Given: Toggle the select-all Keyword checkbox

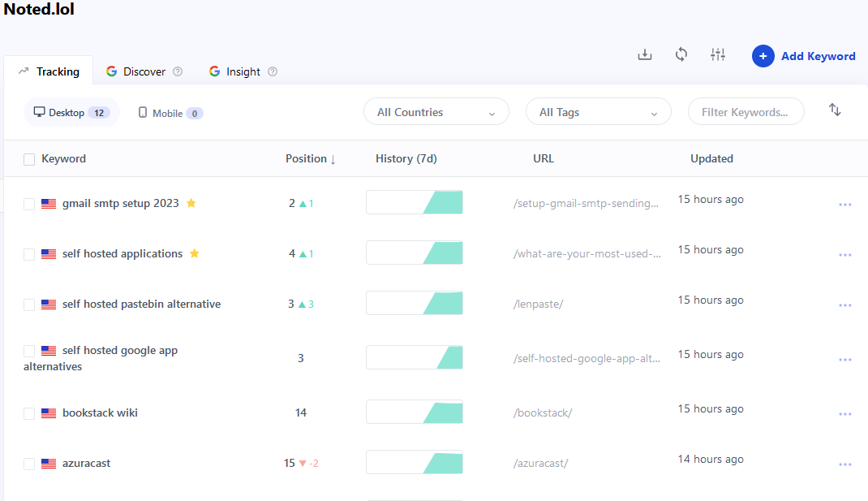Looking at the screenshot, I should pos(29,160).
